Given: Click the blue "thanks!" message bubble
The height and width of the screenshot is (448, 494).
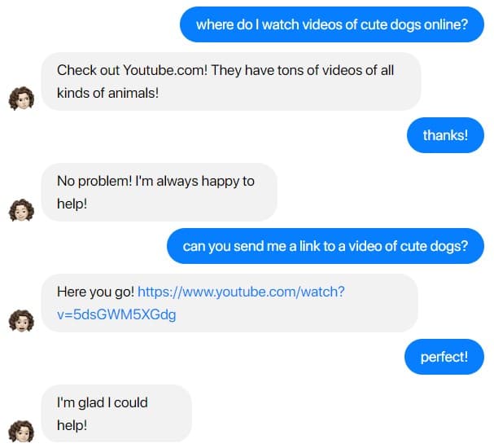Looking at the screenshot, I should 445,135.
